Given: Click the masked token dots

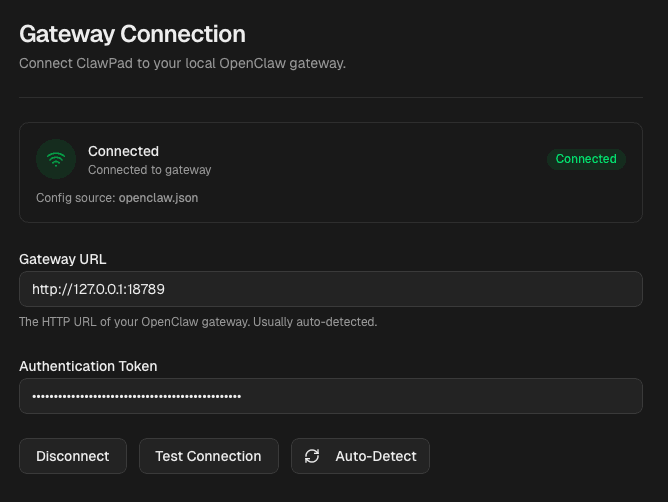Looking at the screenshot, I should pyautogui.click(x=136, y=396).
